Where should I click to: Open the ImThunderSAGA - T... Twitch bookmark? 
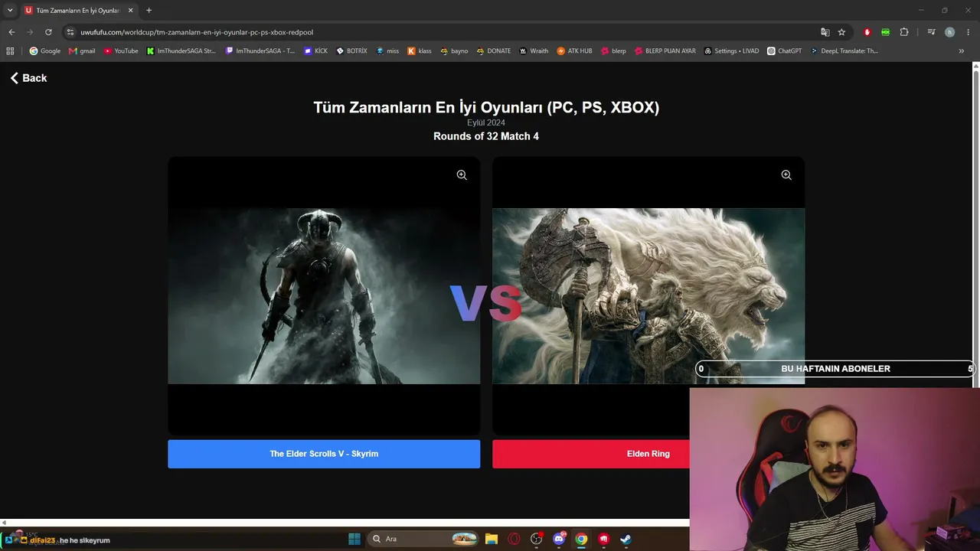click(260, 51)
